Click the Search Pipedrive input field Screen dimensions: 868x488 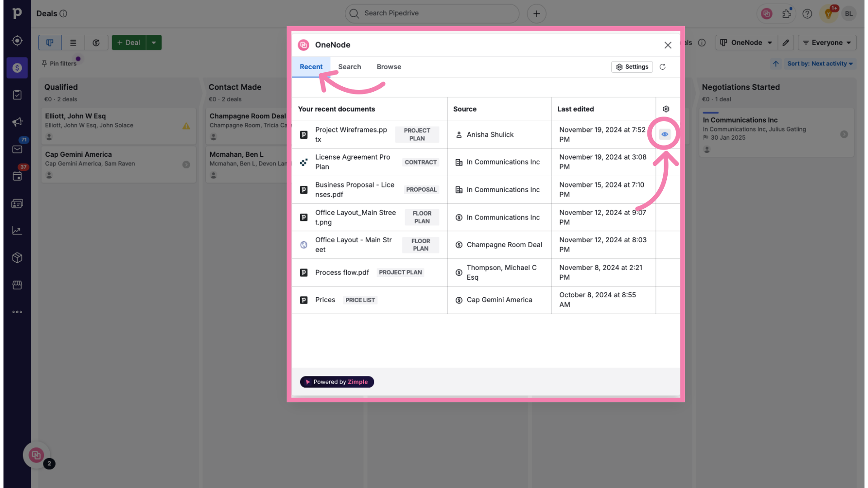(x=432, y=13)
